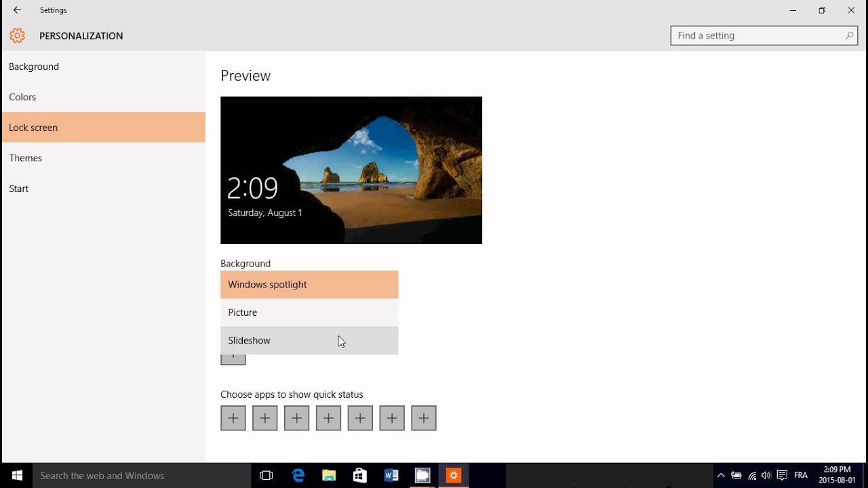
Task: Focus the Find a setting search field
Action: (764, 36)
